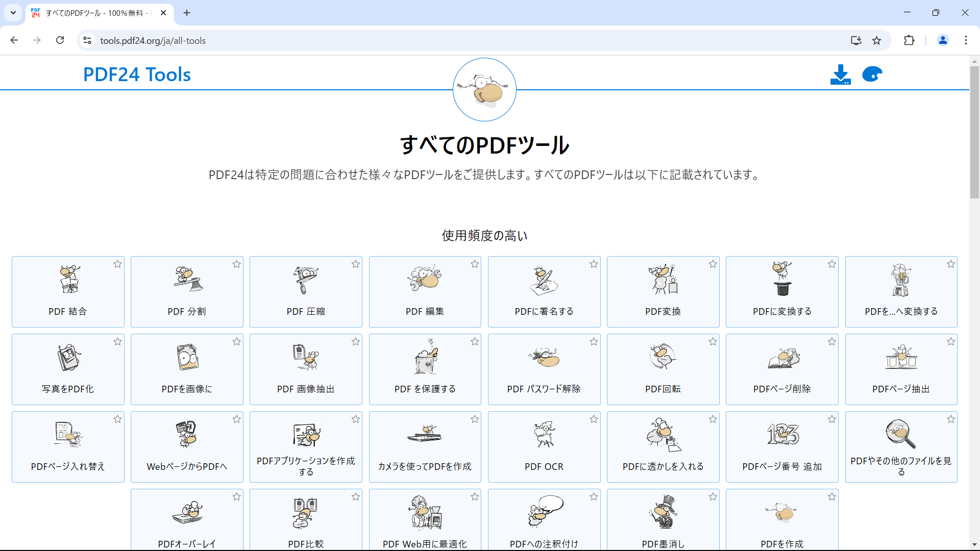
Task: Open the PDFに変換する top-hat icon
Action: (782, 279)
